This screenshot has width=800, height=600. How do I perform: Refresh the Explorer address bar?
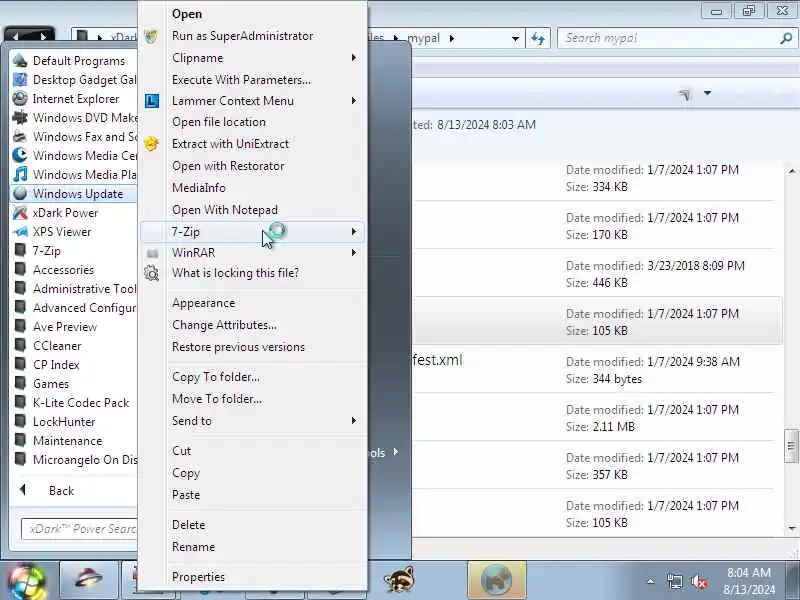tap(538, 38)
